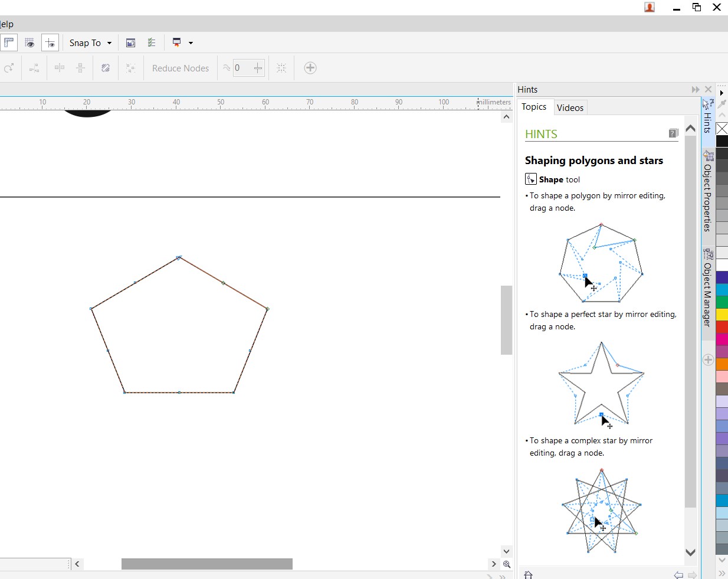This screenshot has width=728, height=579.
Task: Click Reflect Nodes Vertically icon
Action: coord(80,68)
